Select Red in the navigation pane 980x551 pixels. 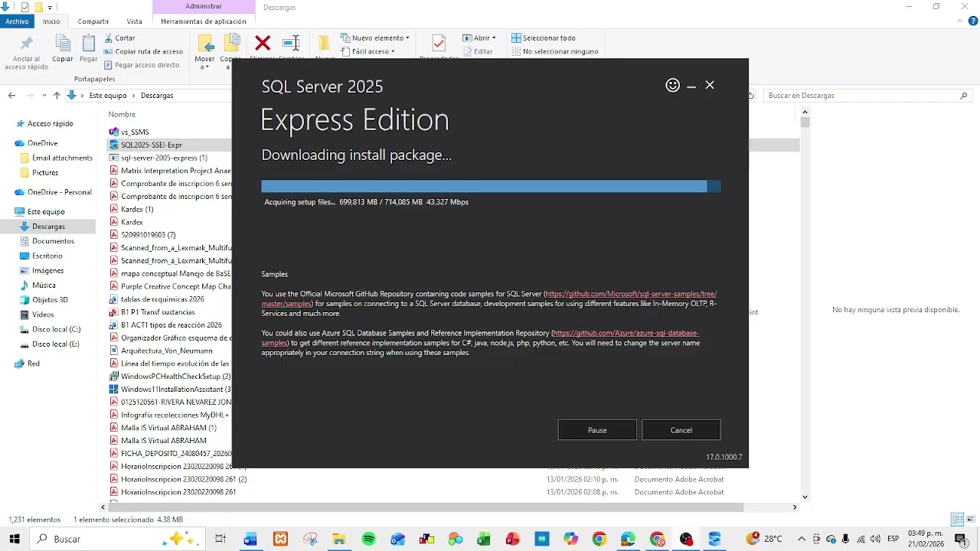34,364
